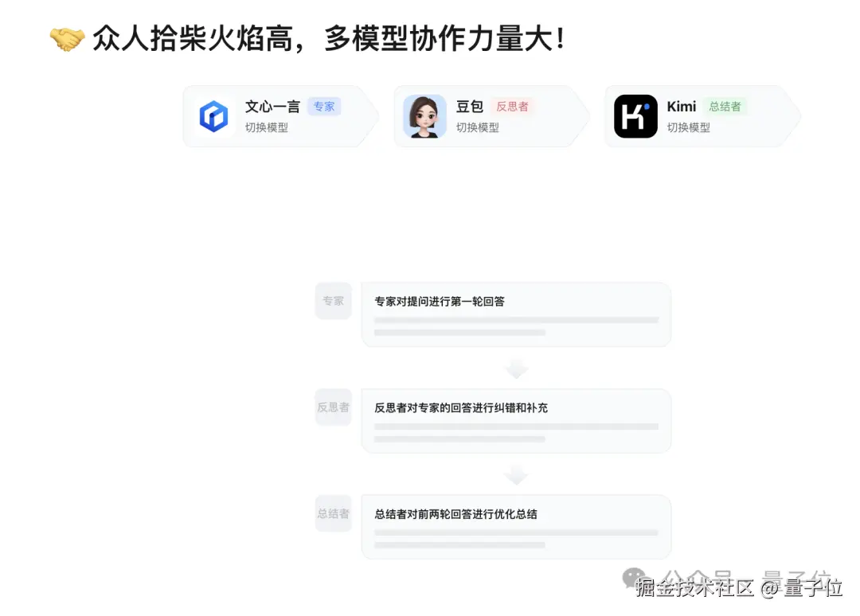The width and height of the screenshot is (860, 616).
Task: Click the handshake emoji in the heading
Action: (x=67, y=39)
